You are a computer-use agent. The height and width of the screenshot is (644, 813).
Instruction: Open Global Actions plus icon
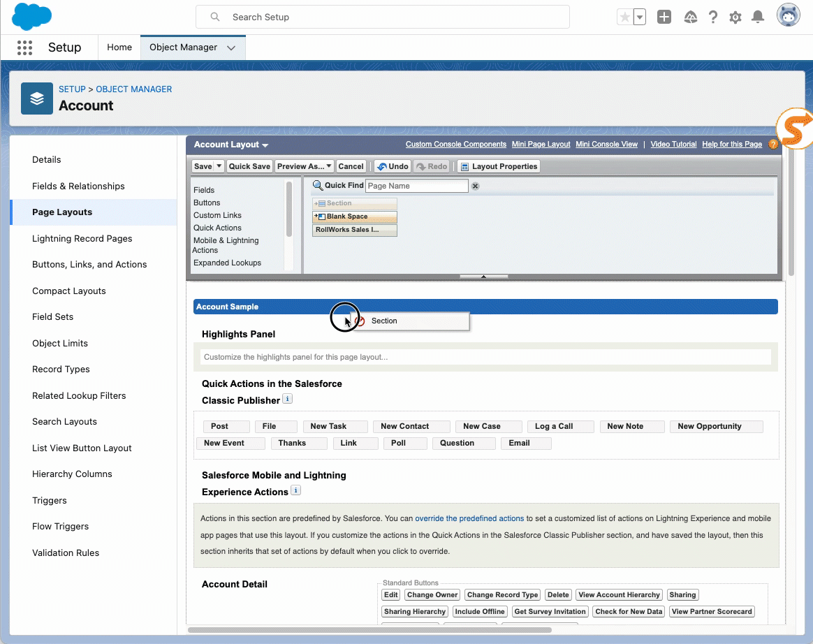[x=664, y=17]
